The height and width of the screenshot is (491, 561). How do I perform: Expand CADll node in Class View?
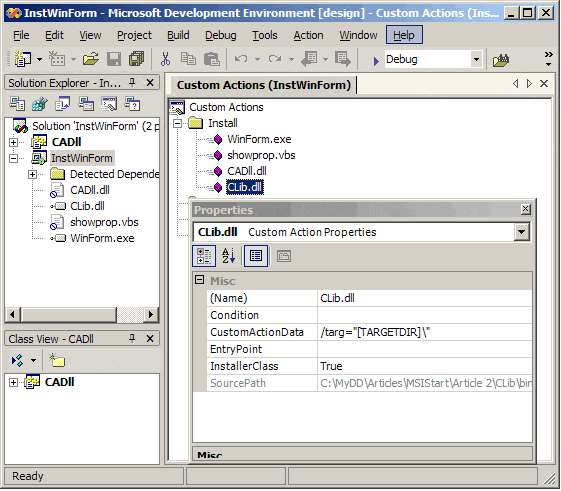(13, 383)
